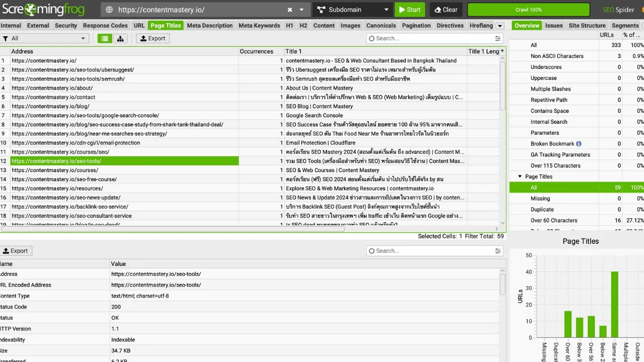Start the crawl
The image size is (644, 362).
tap(410, 10)
